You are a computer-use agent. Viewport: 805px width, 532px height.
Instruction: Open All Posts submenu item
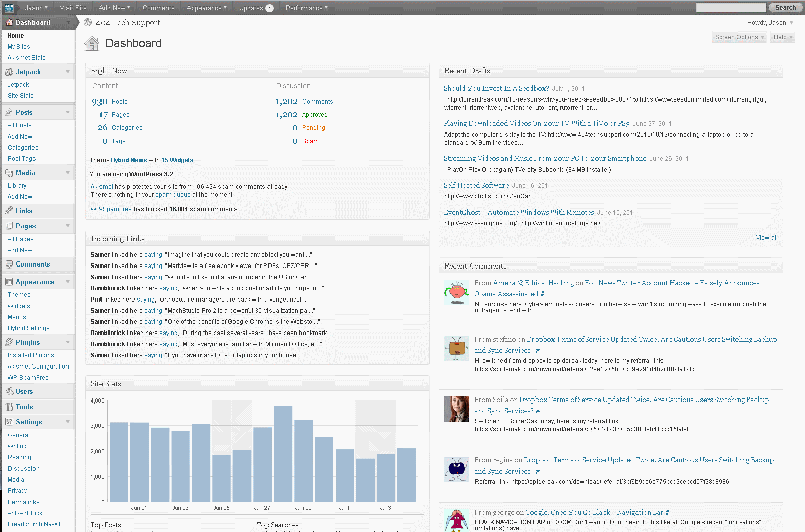click(20, 125)
